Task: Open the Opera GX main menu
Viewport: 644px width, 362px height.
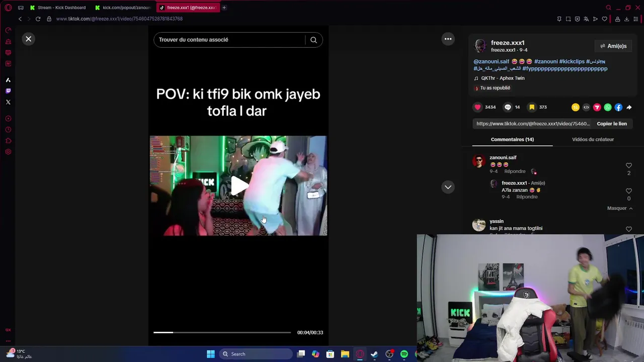Action: click(8, 8)
